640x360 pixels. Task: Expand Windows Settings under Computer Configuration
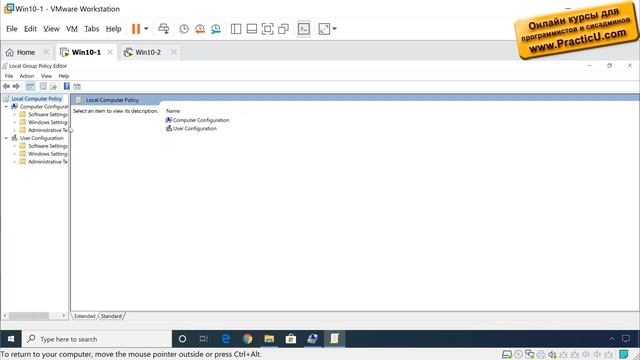tap(14, 122)
